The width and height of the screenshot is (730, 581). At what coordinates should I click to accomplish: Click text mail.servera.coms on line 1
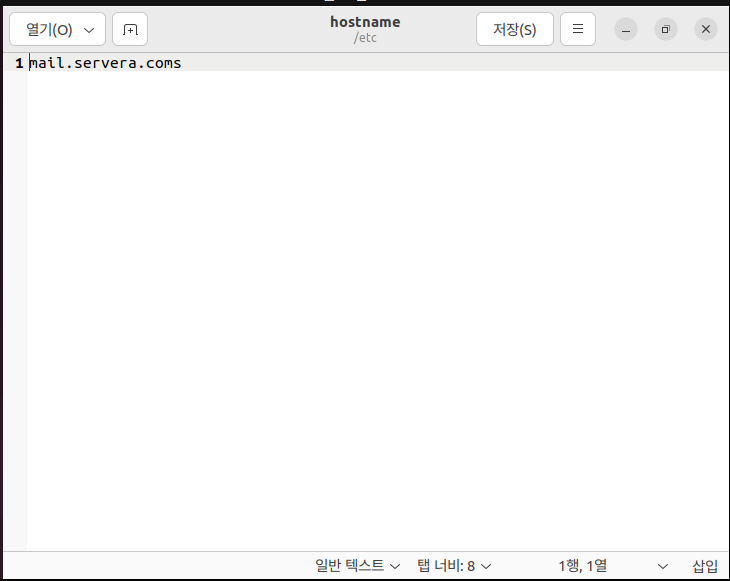tap(105, 63)
